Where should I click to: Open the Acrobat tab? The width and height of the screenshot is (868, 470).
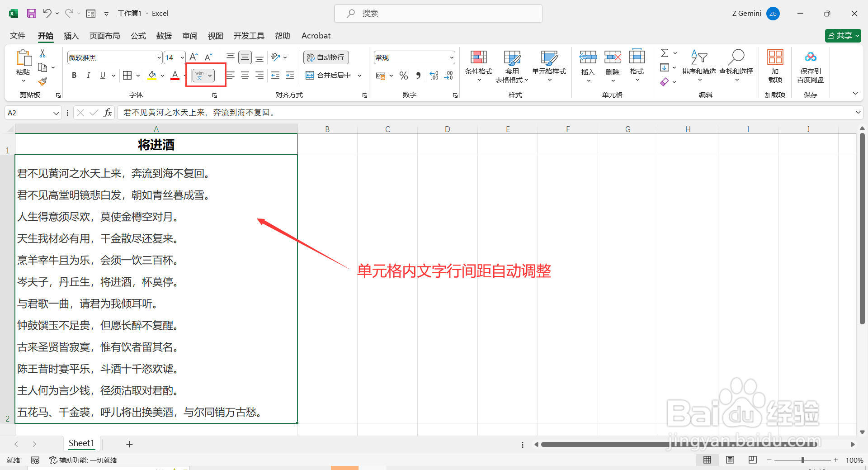(316, 36)
